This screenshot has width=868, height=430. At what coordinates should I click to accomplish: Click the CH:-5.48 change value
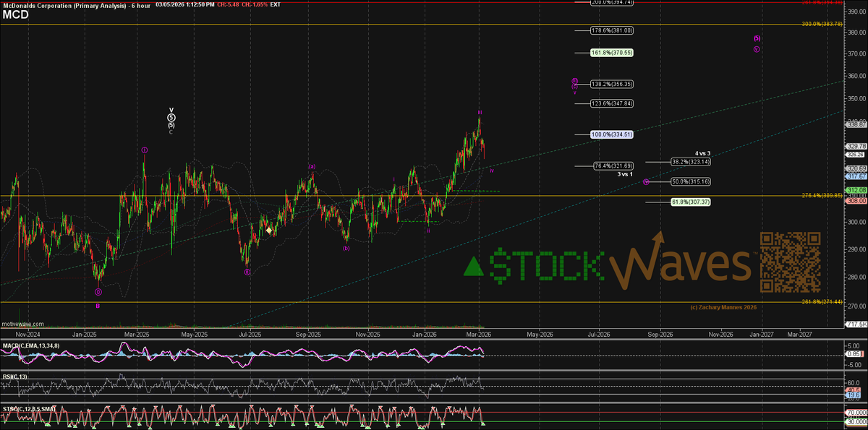point(226,4)
